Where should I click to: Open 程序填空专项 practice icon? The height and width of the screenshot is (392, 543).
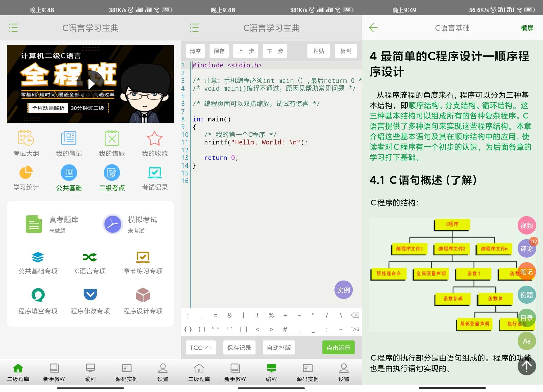coord(38,295)
